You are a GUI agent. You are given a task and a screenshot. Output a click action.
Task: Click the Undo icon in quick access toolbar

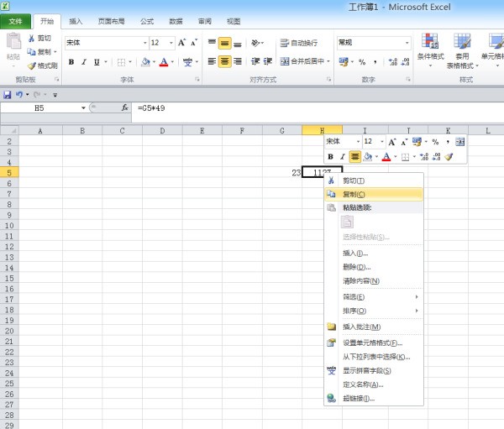click(19, 95)
